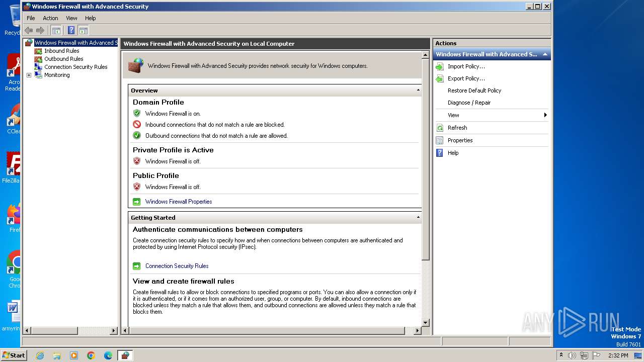Click Diagnose / Repair action

469,103
